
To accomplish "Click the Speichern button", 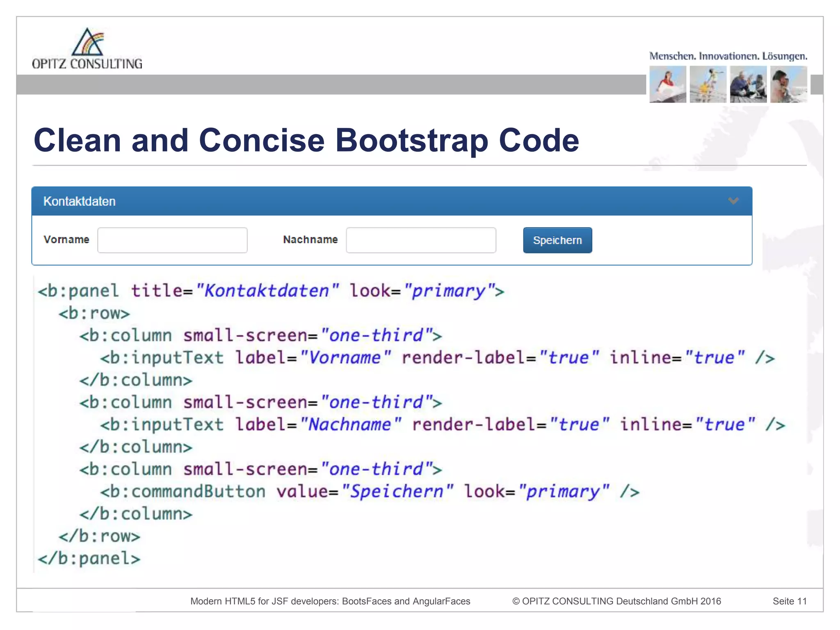I will coord(557,240).
